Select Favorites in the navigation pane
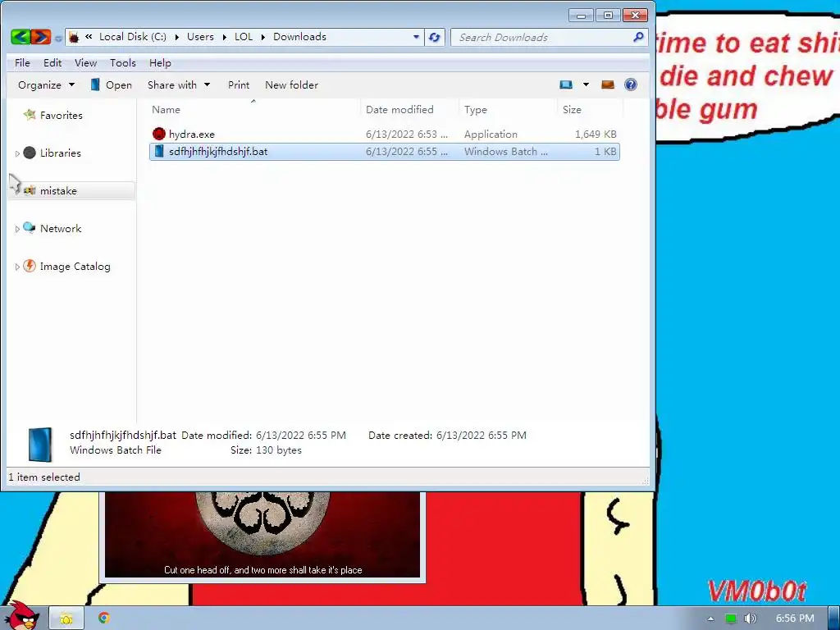Viewport: 840px width, 630px height. pyautogui.click(x=61, y=116)
